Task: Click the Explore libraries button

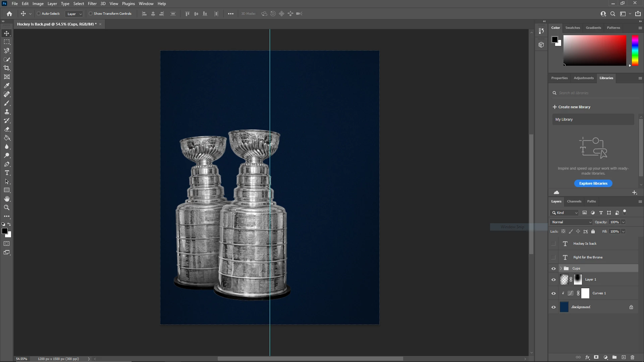Action: pyautogui.click(x=593, y=183)
